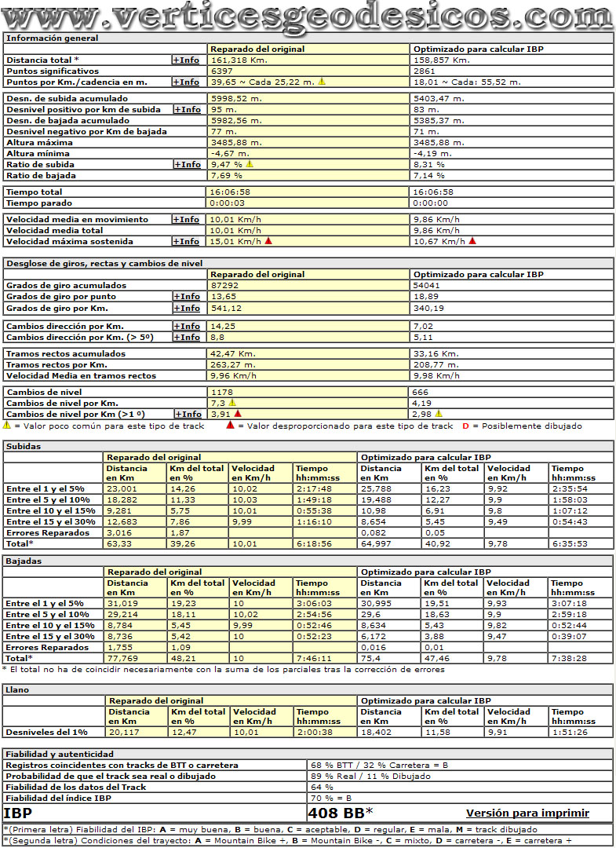View +Info for Velocidad máxima sostenida
Screen dimensions: 616x848
[187, 241]
